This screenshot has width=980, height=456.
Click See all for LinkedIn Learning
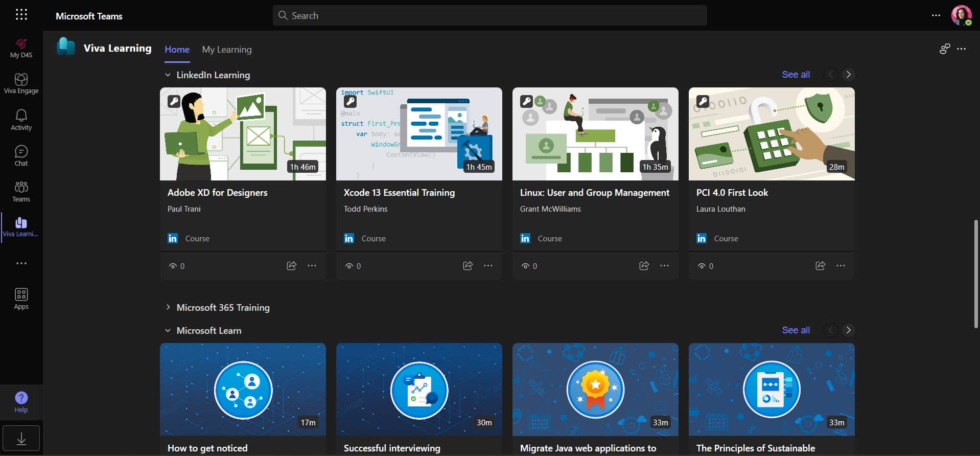pos(796,75)
